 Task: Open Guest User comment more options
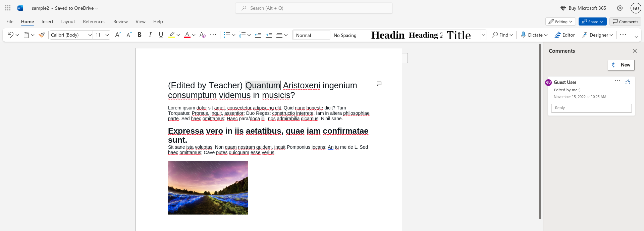click(618, 81)
